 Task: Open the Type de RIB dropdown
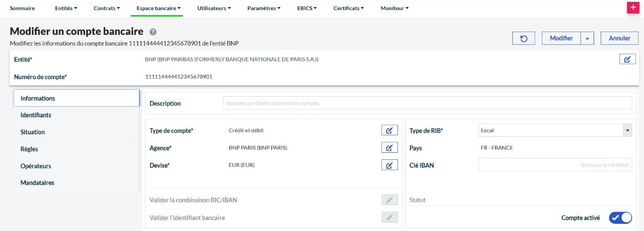click(555, 131)
